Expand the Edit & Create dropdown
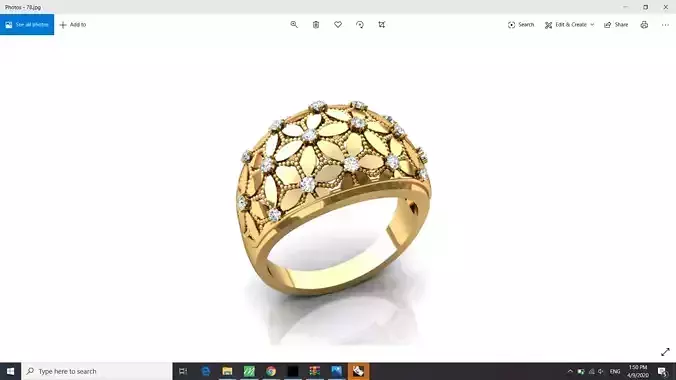 (x=569, y=25)
